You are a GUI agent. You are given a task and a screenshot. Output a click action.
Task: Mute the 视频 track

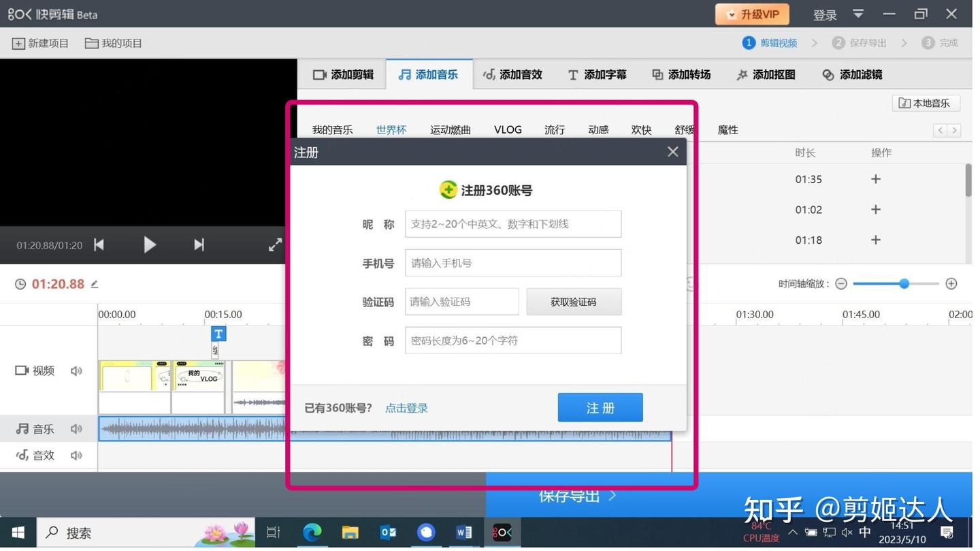point(76,371)
